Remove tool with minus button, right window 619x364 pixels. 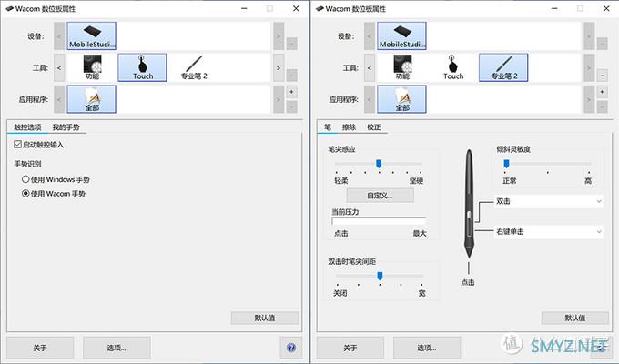602,76
